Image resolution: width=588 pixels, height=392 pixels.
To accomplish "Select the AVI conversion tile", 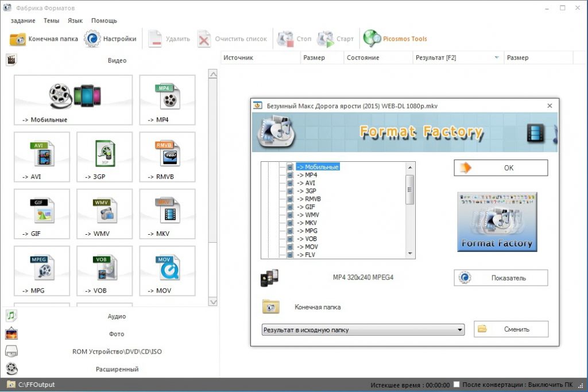I will click(x=41, y=157).
